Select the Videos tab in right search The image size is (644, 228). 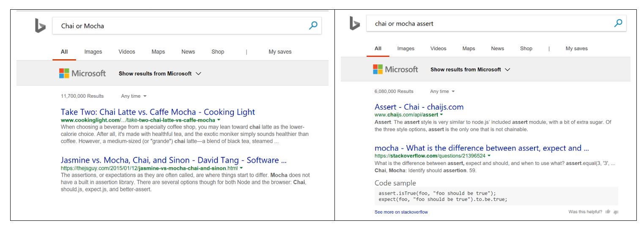pyautogui.click(x=438, y=48)
